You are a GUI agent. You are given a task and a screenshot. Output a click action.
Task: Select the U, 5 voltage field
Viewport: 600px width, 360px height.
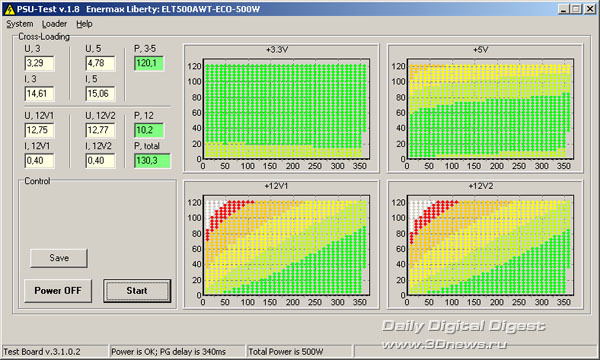point(100,63)
